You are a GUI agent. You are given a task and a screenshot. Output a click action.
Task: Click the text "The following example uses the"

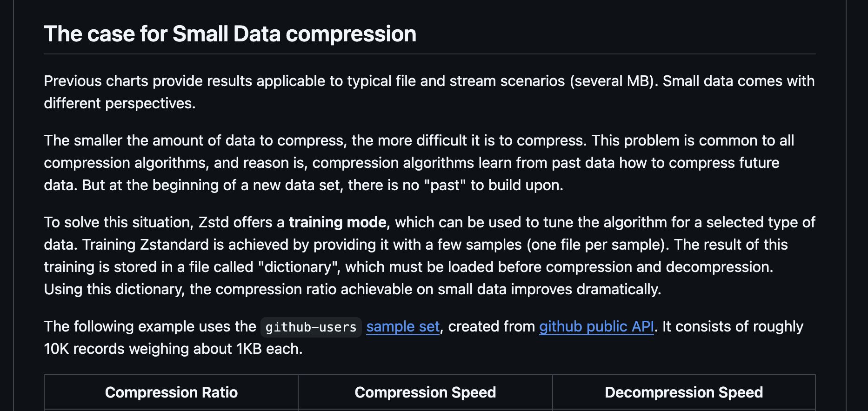pyautogui.click(x=150, y=326)
